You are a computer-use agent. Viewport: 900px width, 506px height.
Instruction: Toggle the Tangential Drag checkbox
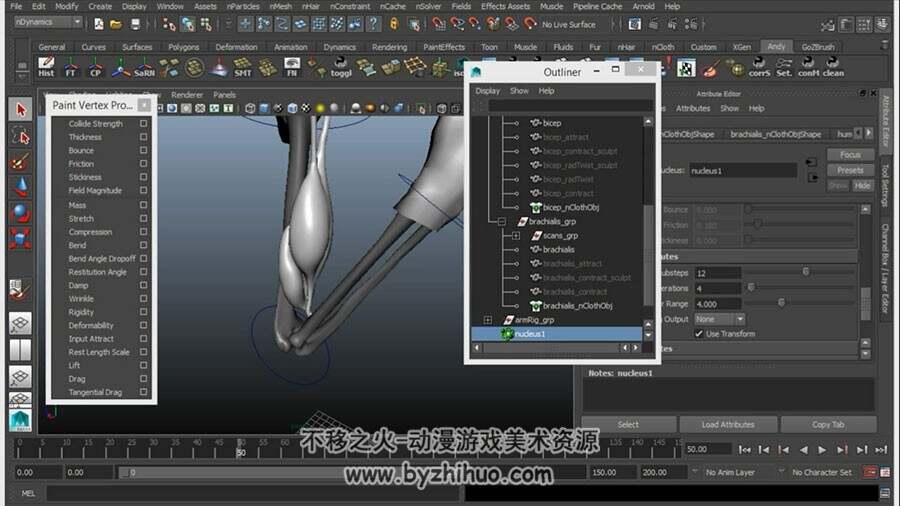[x=143, y=392]
